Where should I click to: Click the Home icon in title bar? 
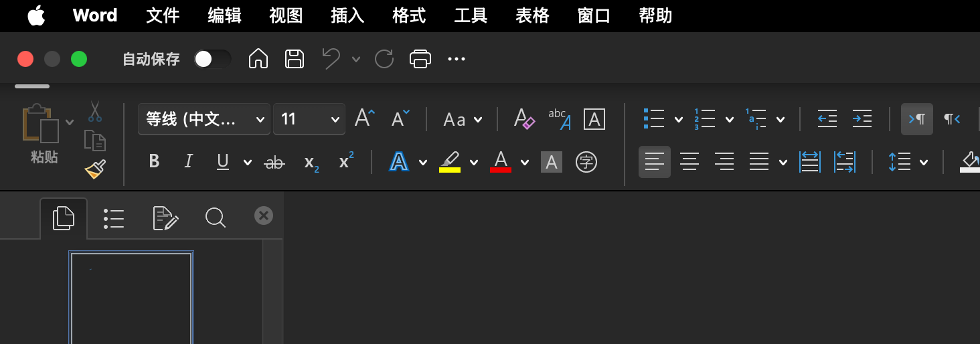[x=258, y=59]
